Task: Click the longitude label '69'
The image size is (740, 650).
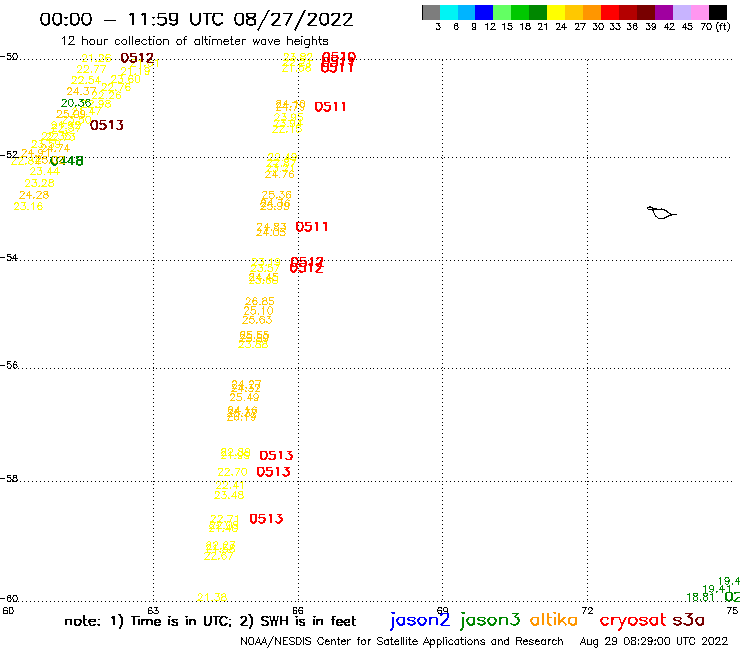Action: click(x=442, y=610)
